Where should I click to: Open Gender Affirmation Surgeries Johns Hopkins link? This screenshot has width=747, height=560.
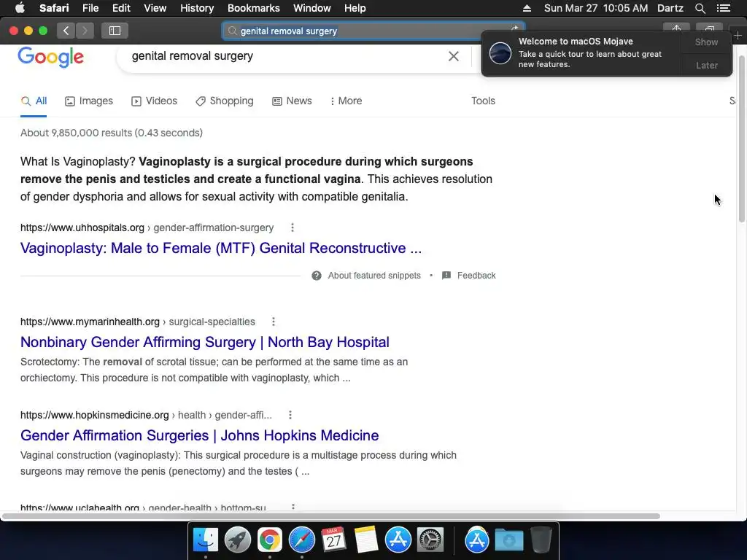pos(200,435)
